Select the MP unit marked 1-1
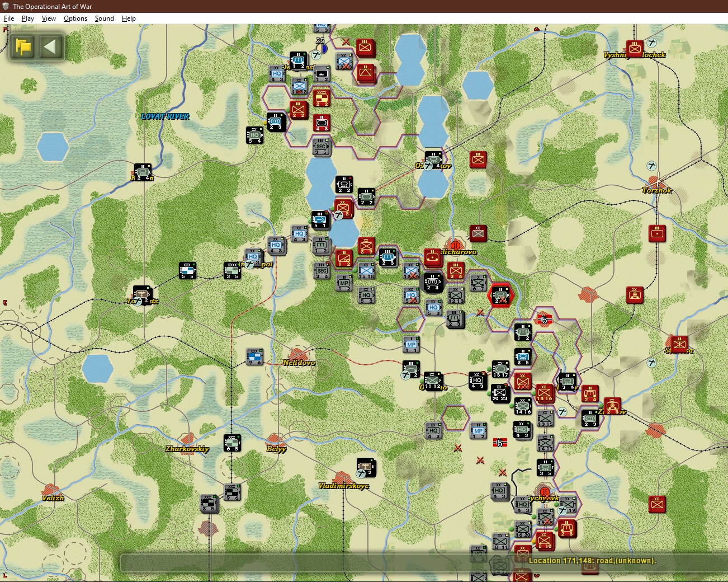Viewport: 728px width, 582px height. 411,345
